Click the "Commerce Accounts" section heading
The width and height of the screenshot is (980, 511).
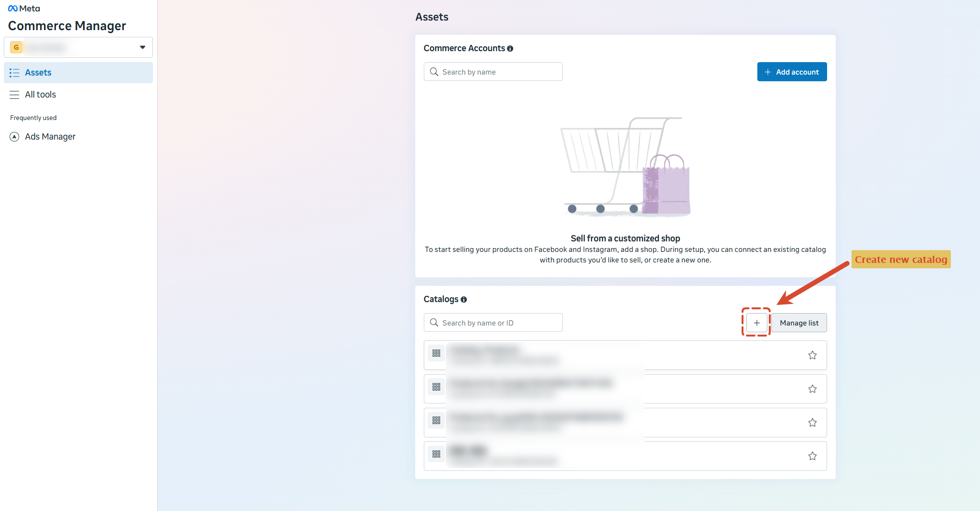(464, 48)
